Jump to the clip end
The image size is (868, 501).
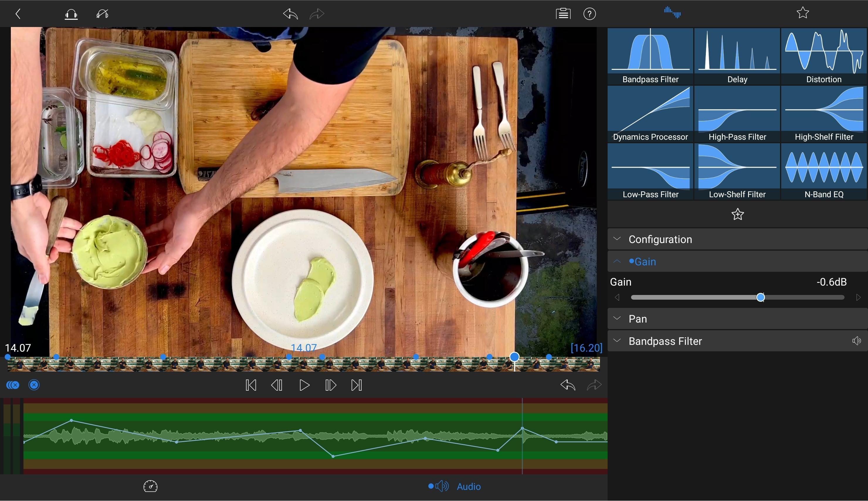pos(357,385)
